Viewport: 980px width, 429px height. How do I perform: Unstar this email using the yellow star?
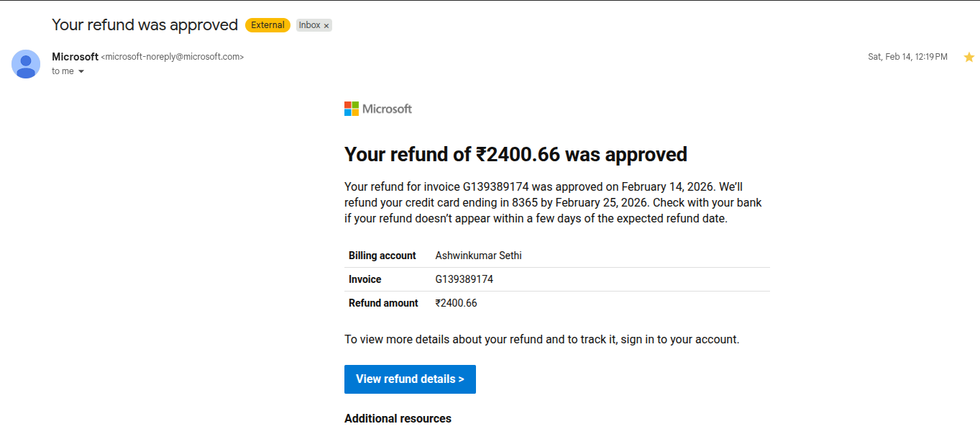(x=968, y=57)
